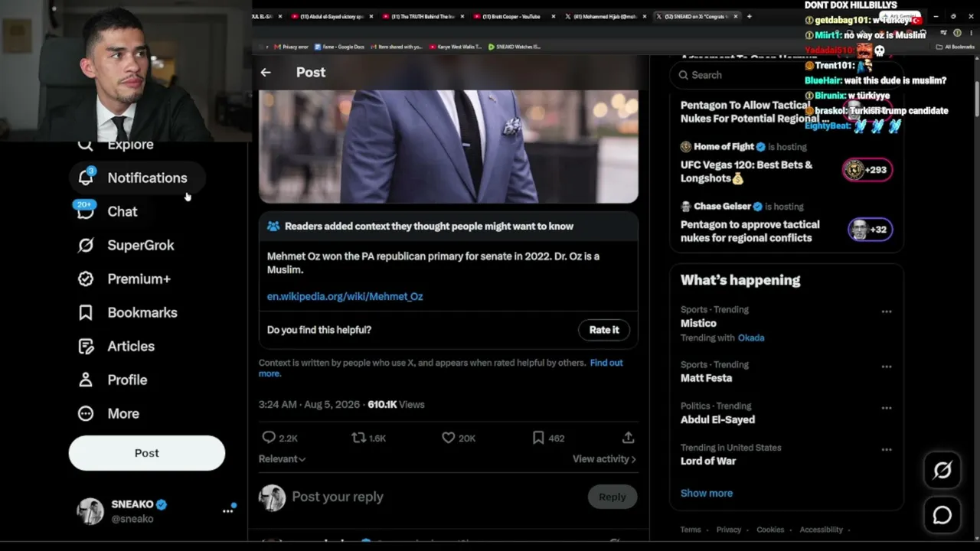980x551 pixels.
Task: Open All Bookmarks folder in browser
Action: (955, 47)
